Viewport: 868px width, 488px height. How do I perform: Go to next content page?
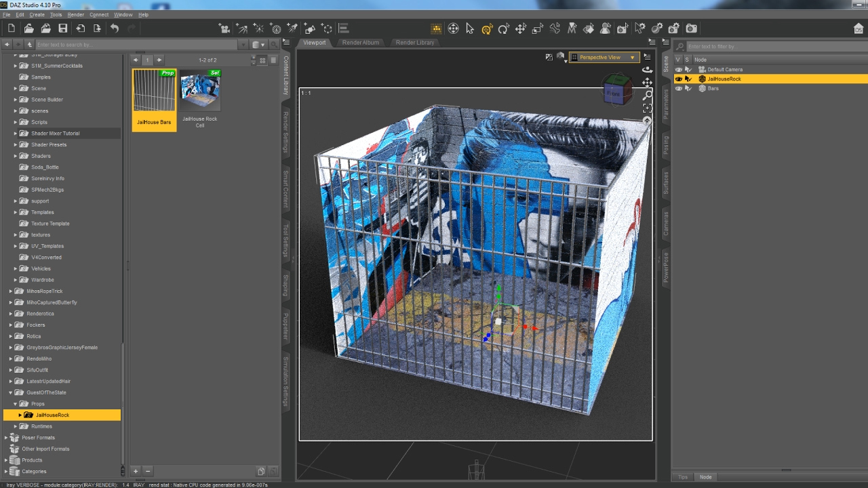(159, 60)
